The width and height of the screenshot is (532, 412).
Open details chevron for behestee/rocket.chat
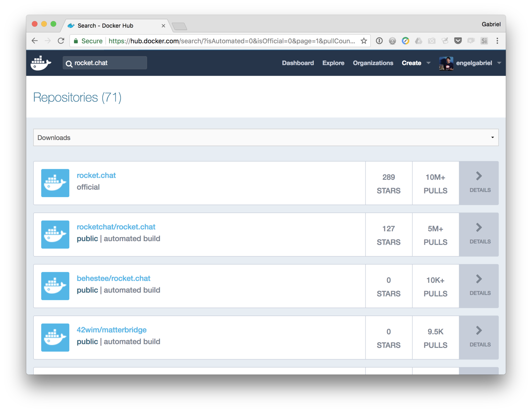click(479, 279)
